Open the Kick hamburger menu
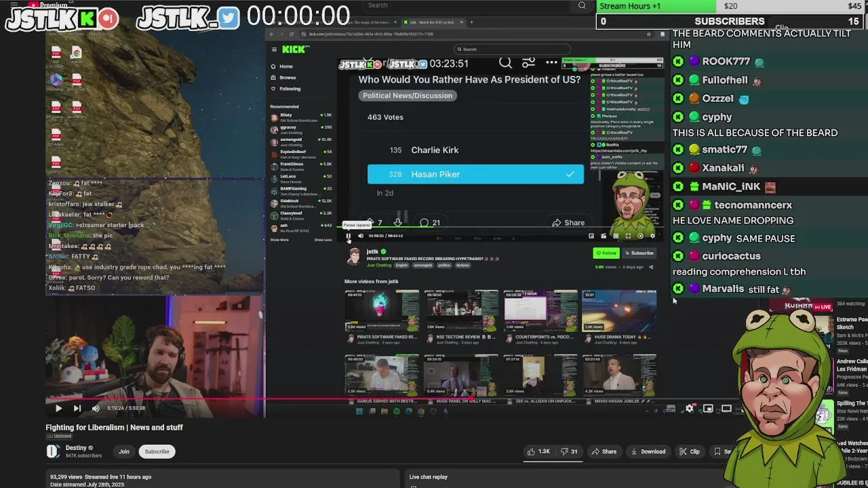This screenshot has width=868, height=488. [274, 49]
